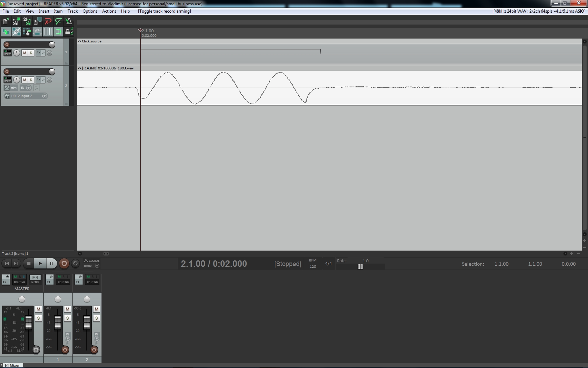Screen dimensions: 588x368
Task: Toggle ripple editing toolbar icon
Action: 27,32
